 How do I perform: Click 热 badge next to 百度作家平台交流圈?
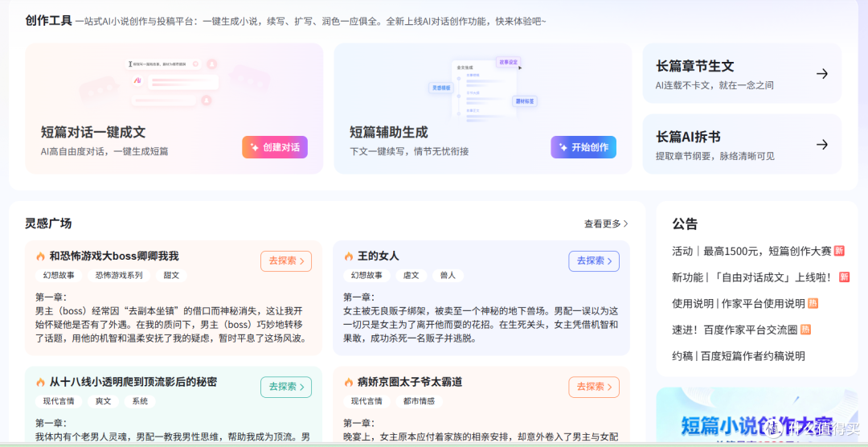tap(805, 330)
